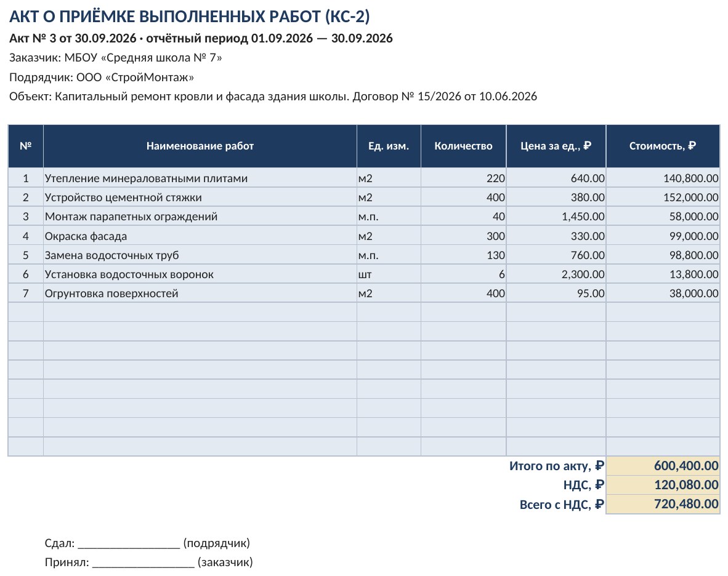The width and height of the screenshot is (728, 576).
Task: Click the line 'Заказчик: МБОУ «Средняя школа № 7»'
Action: point(116,57)
